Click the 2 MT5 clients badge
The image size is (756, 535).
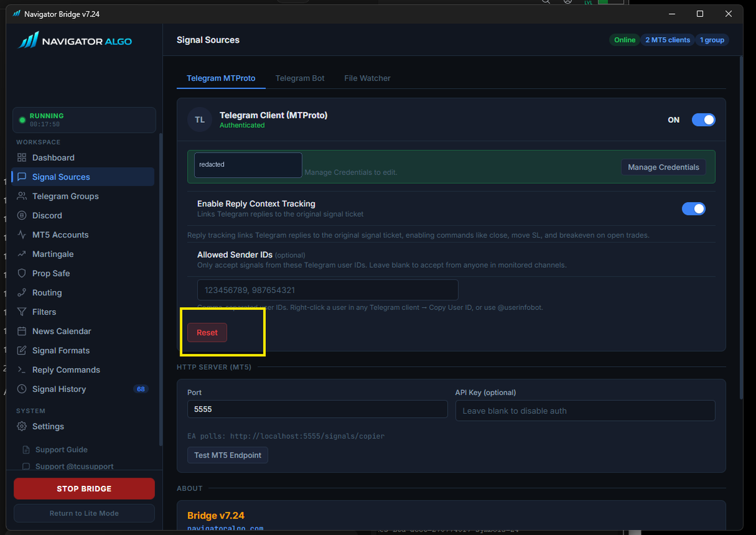coord(668,40)
